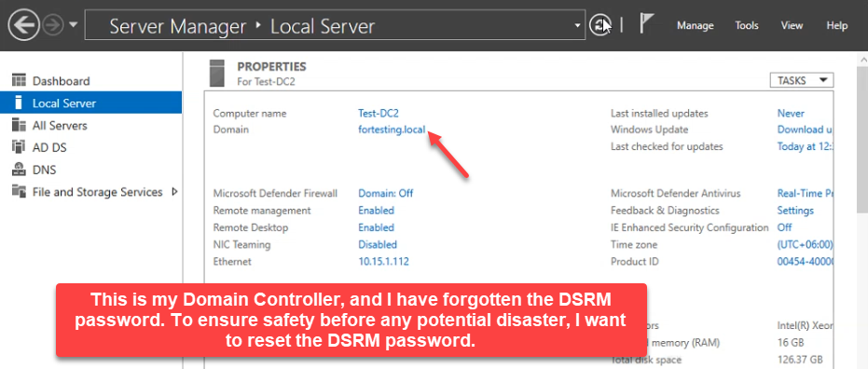Viewport: 868px width, 369px height.
Task: Click the Domain: Off firewall link
Action: tap(386, 193)
